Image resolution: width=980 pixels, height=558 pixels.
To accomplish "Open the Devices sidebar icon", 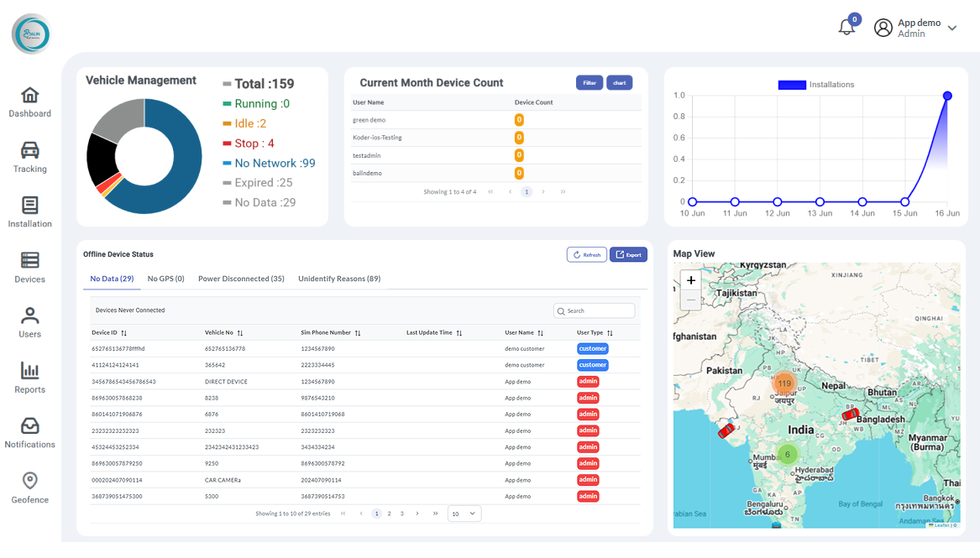I will 29,260.
